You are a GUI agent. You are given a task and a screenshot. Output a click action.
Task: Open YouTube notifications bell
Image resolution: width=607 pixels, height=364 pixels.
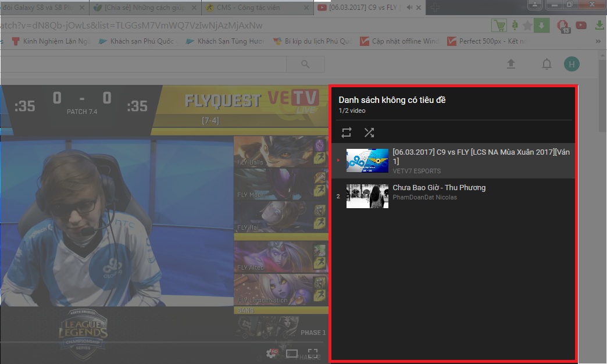pos(547,64)
